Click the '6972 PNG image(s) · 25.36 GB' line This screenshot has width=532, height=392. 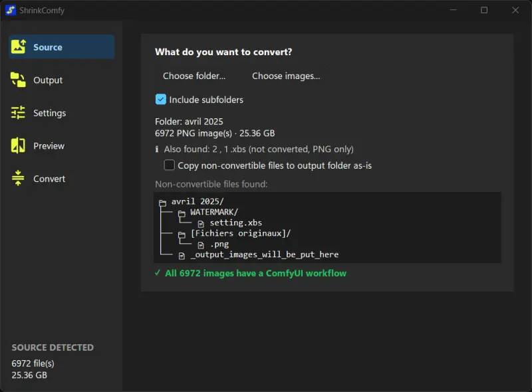click(215, 134)
